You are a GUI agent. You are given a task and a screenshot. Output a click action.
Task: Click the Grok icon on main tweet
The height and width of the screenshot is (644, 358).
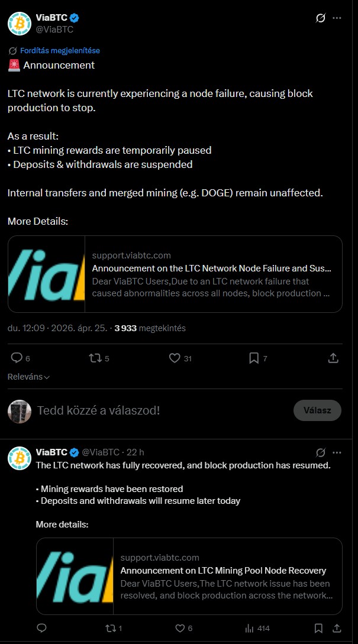[x=321, y=18]
